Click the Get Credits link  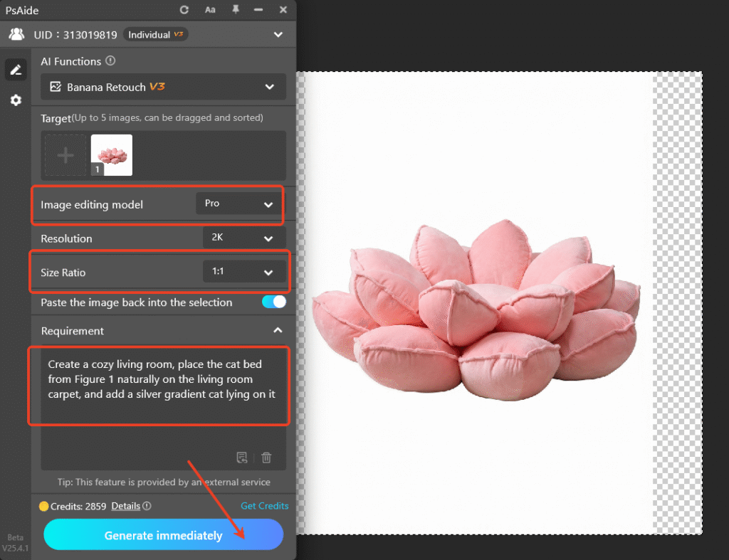click(264, 505)
